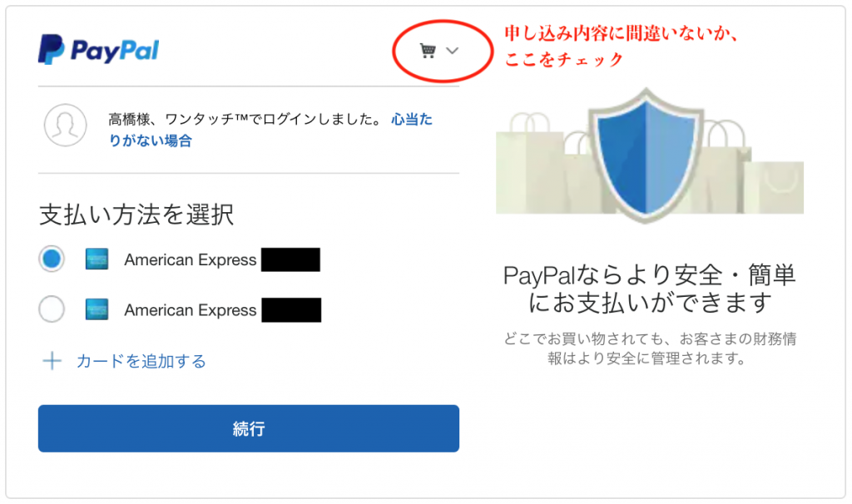Image resolution: width=852 pixels, height=504 pixels.
Task: Click the first redacted card number box
Action: [290, 259]
